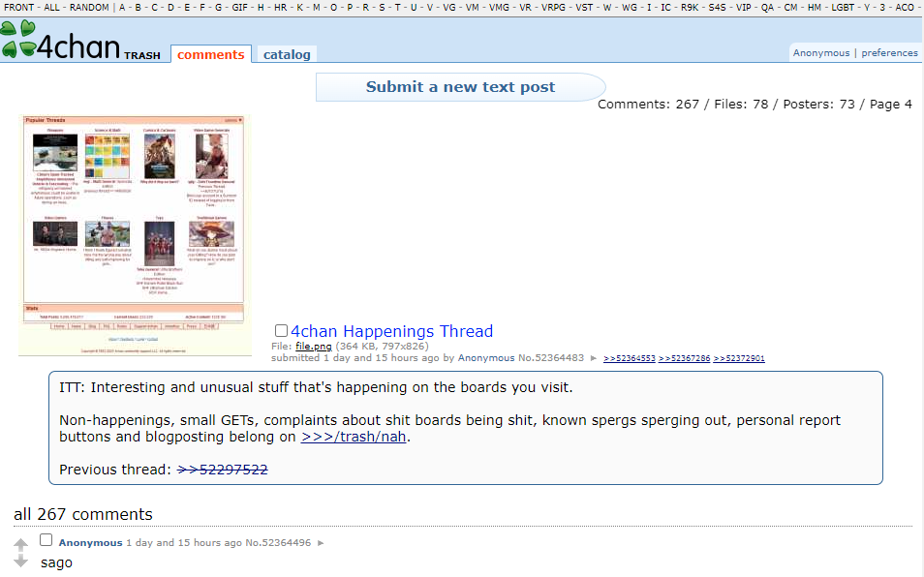Tick the checkbox beside 4chan Happenings Thread
924x577 pixels.
pos(282,331)
